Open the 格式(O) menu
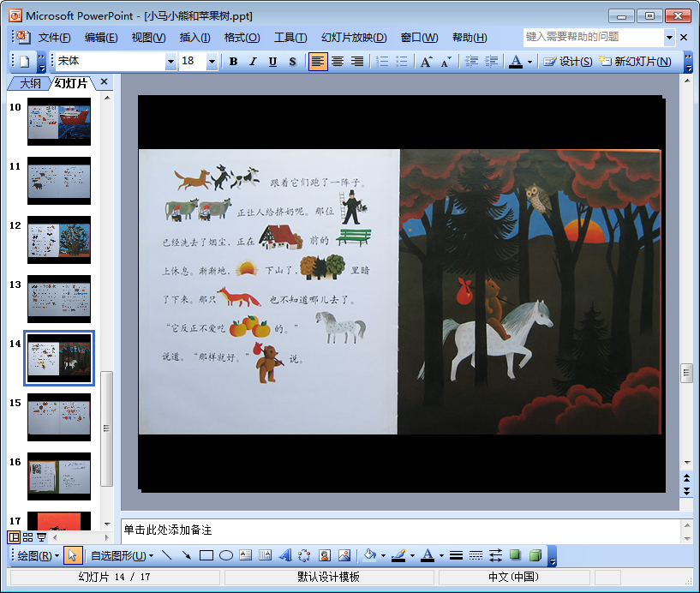This screenshot has width=700, height=593. (x=242, y=38)
